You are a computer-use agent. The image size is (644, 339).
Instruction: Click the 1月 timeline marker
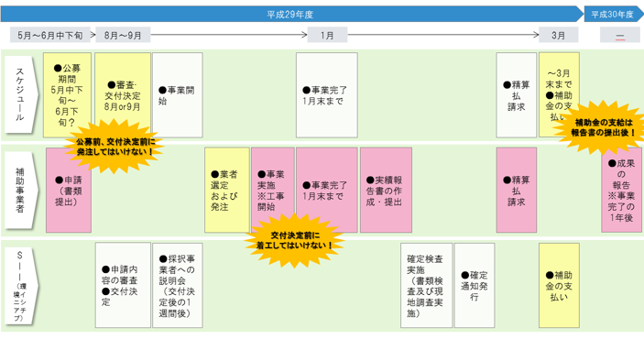tap(327, 36)
